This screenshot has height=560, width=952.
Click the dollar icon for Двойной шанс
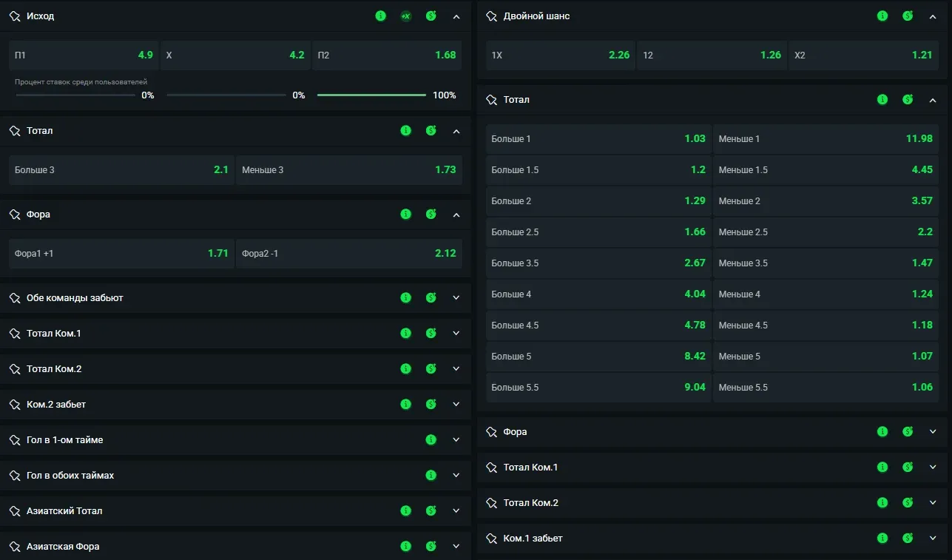point(908,16)
